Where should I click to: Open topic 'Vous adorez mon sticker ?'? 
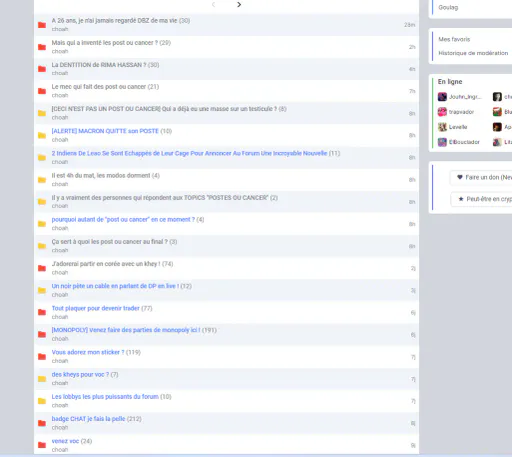88,352
